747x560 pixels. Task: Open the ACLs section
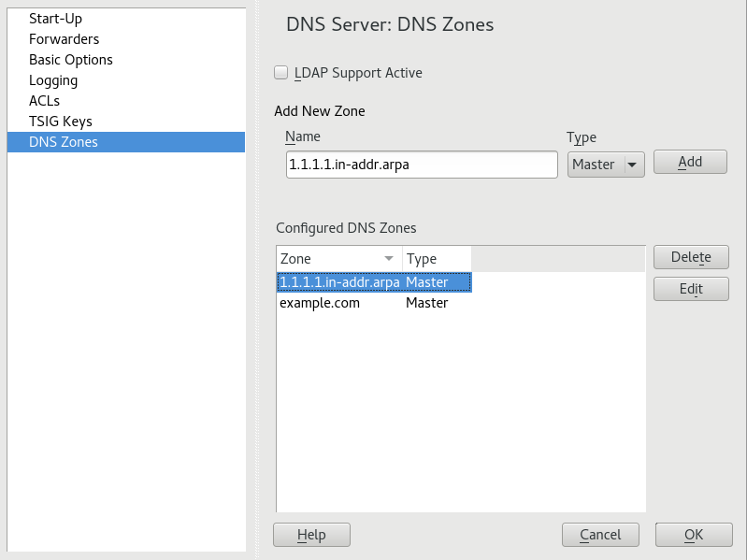(44, 101)
